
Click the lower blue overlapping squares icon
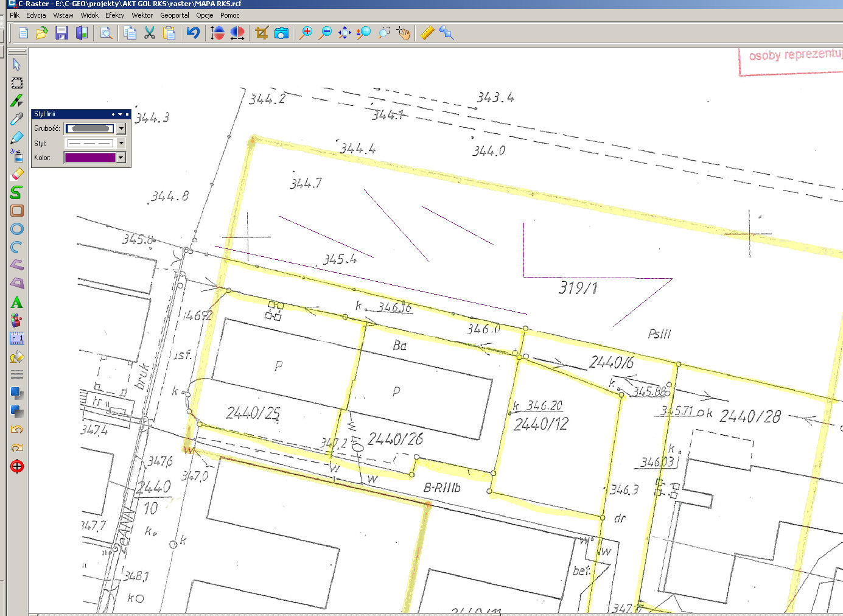tap(17, 411)
